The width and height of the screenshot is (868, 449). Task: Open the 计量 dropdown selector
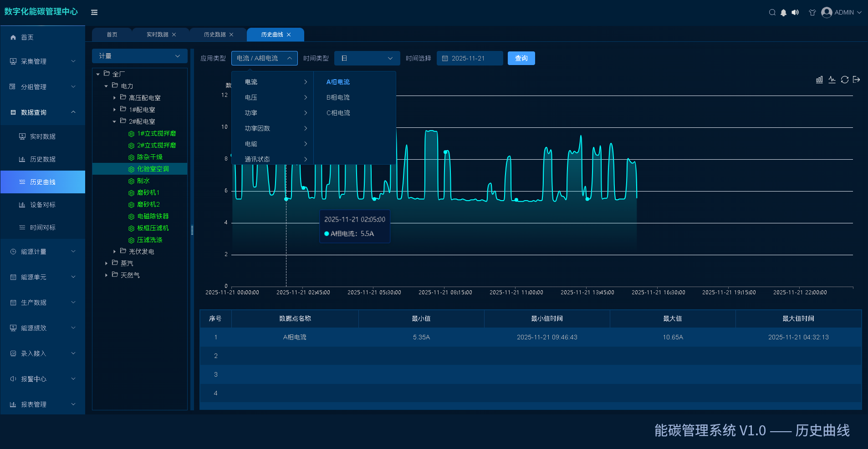coord(140,56)
